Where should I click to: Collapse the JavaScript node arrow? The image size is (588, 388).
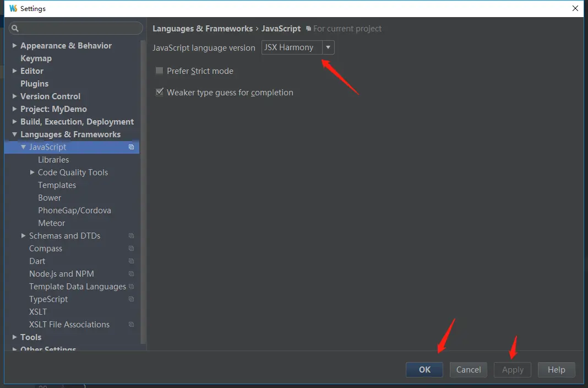23,147
